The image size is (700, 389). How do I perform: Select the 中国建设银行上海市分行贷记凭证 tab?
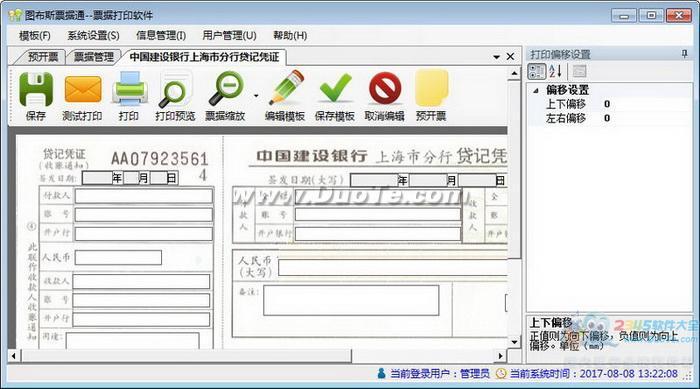(204, 57)
